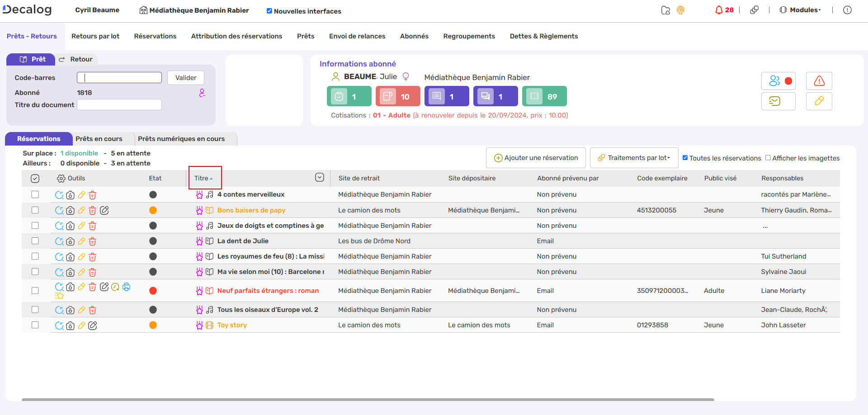Delete the 'La dent de Julie' reservation

pos(93,241)
